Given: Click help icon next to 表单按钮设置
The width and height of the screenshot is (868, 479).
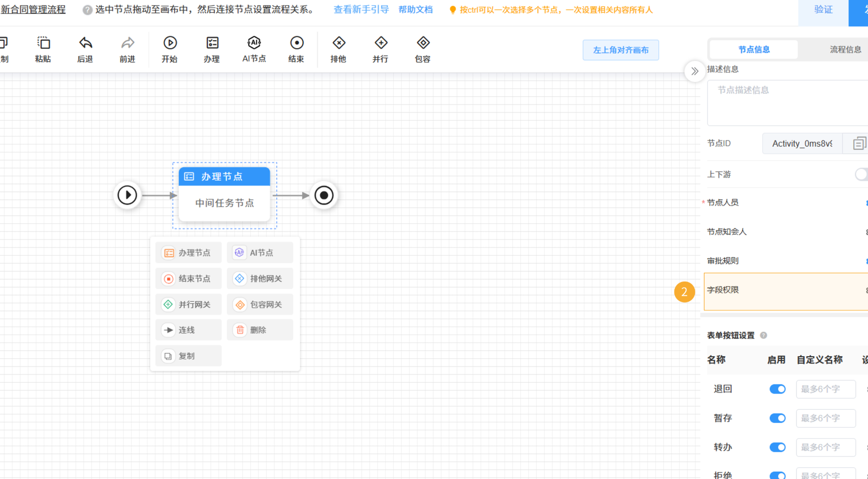Looking at the screenshot, I should (x=763, y=336).
